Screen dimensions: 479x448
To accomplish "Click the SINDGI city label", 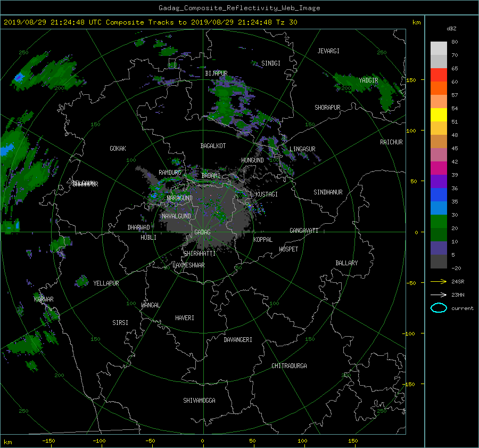I will 271,63.
